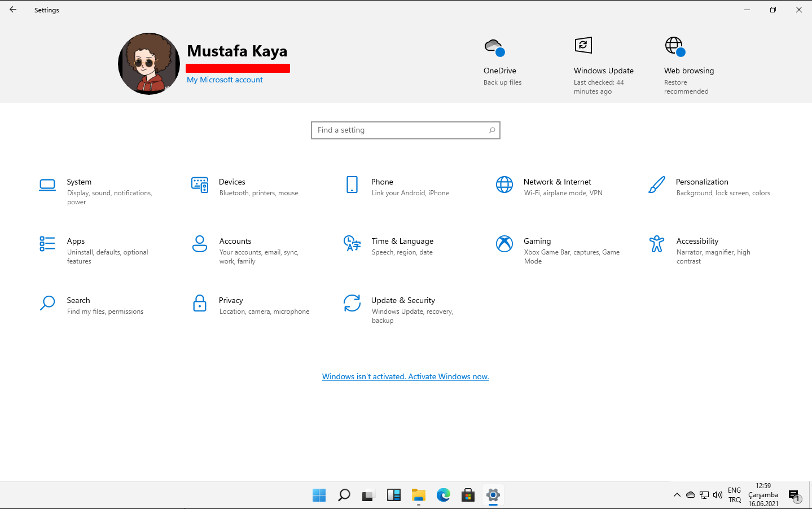Open Update & Security refresh icon
The width and height of the screenshot is (812, 509).
[x=352, y=303]
